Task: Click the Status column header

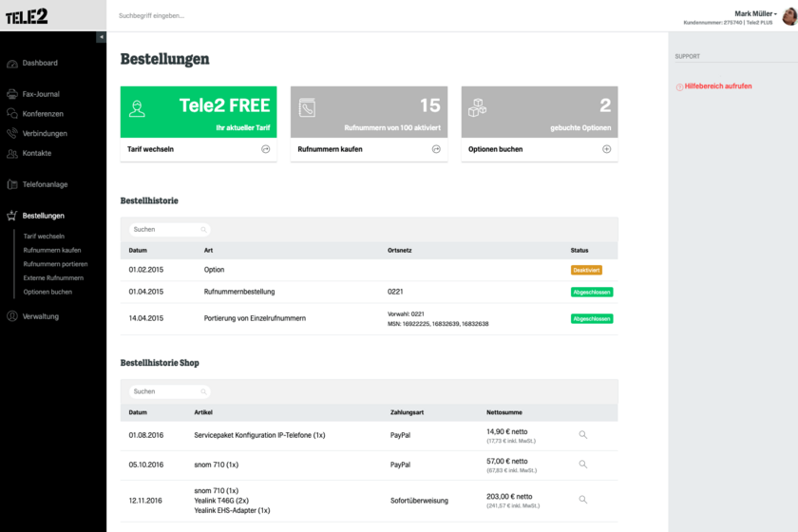Action: (579, 251)
